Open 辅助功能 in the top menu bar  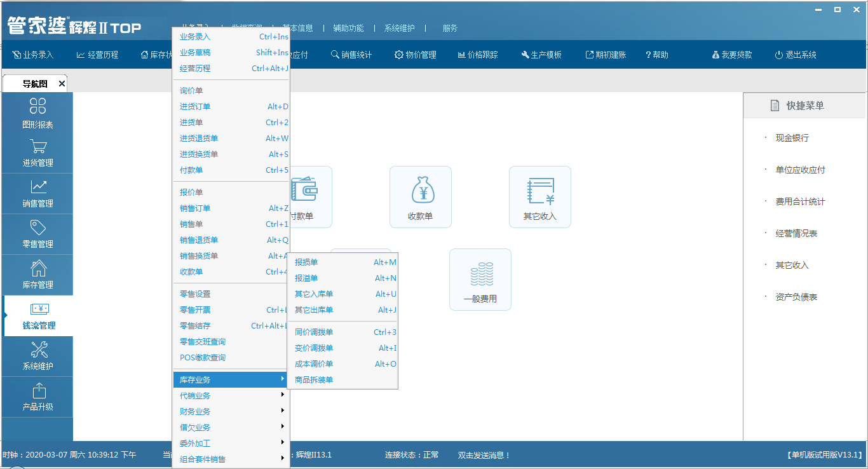pos(348,28)
